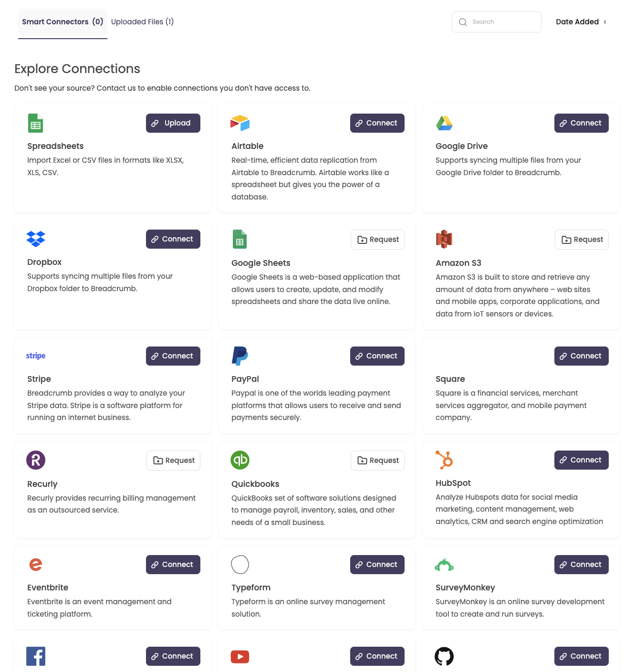
Task: Select the Smart Connectors tab
Action: click(62, 21)
